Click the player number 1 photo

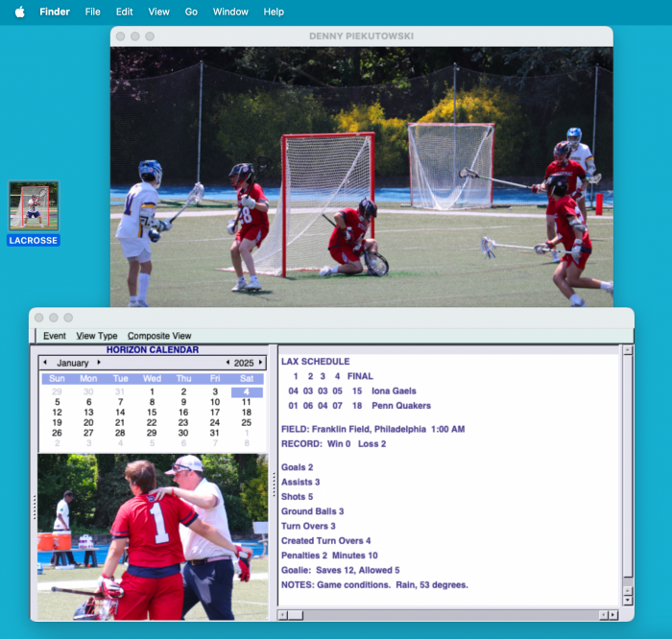tap(153, 536)
